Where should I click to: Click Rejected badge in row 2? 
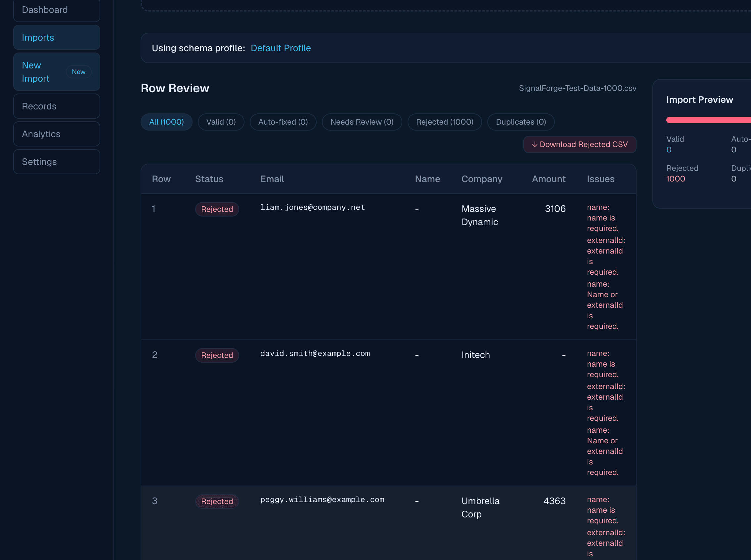click(x=217, y=356)
